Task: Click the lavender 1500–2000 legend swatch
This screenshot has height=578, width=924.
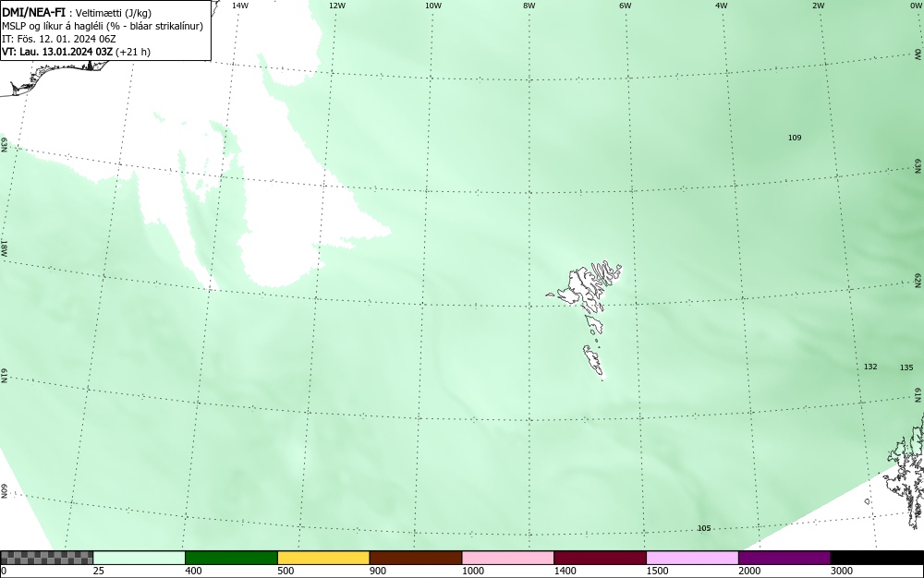Action: 692,558
